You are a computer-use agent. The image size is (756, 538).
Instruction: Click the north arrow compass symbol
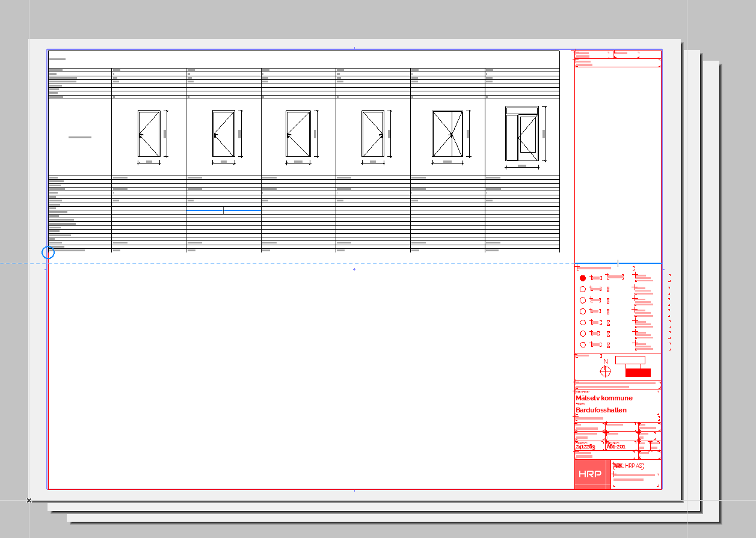click(x=605, y=371)
